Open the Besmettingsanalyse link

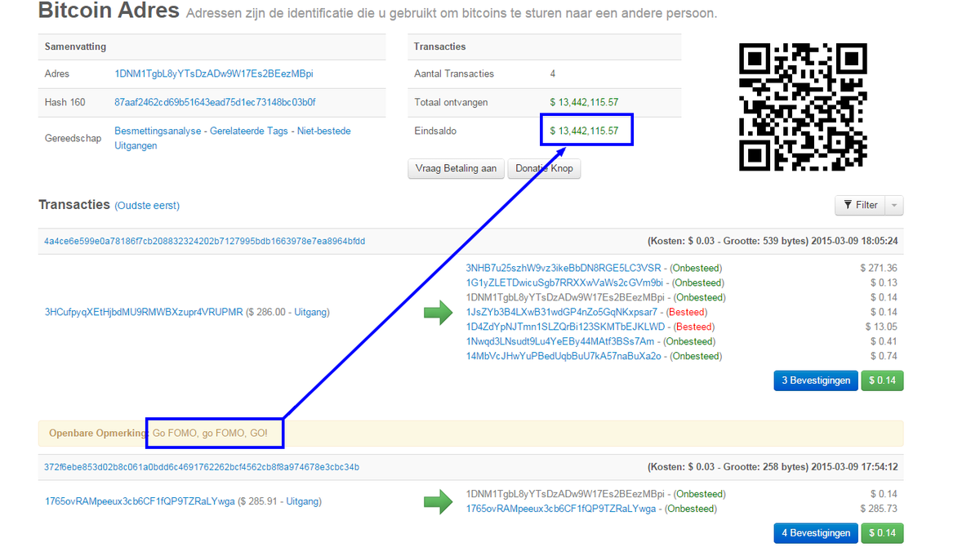(158, 131)
